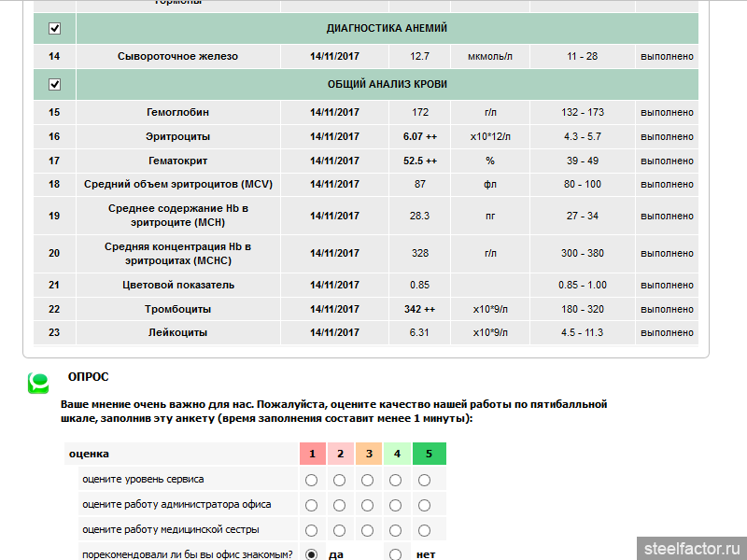
Task: Select 'да' radio for recommending the office
Action: tap(311, 554)
